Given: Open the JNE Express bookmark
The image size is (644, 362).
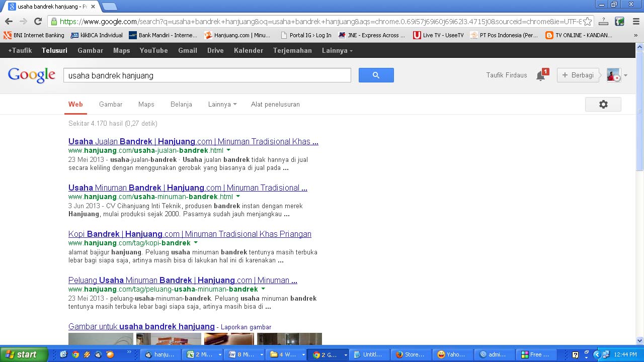Looking at the screenshot, I should pos(372,35).
